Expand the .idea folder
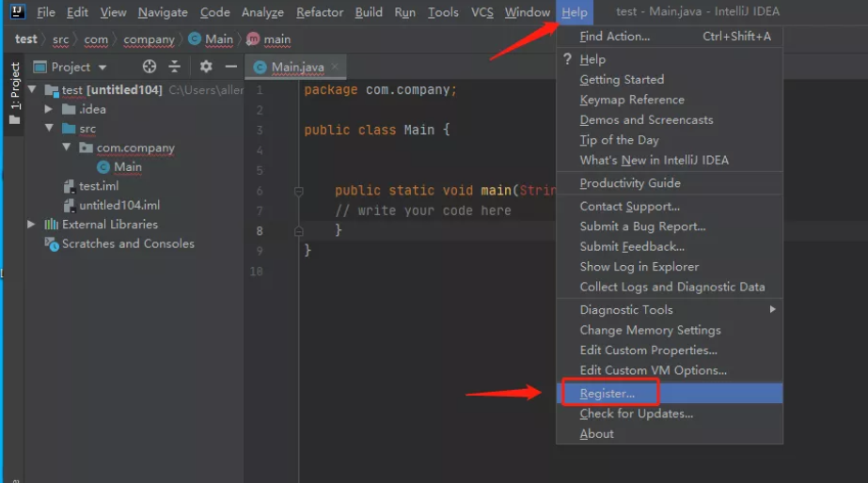This screenshot has width=868, height=483. click(x=49, y=109)
